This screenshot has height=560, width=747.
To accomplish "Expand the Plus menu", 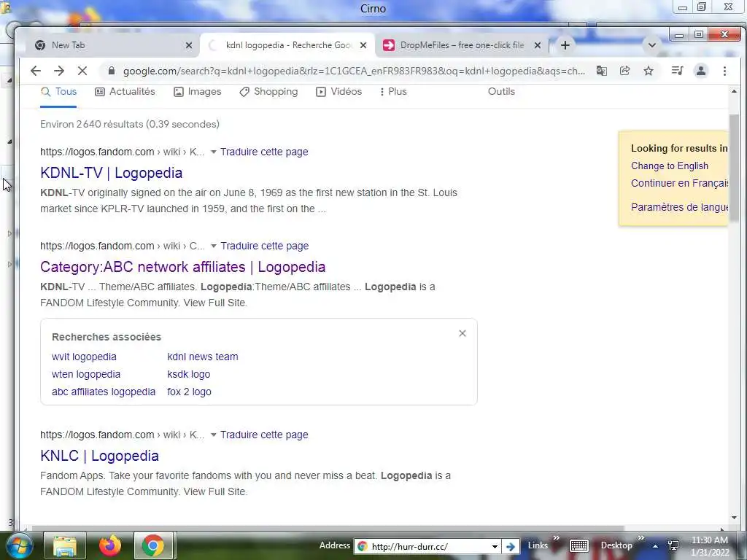I will pyautogui.click(x=393, y=91).
